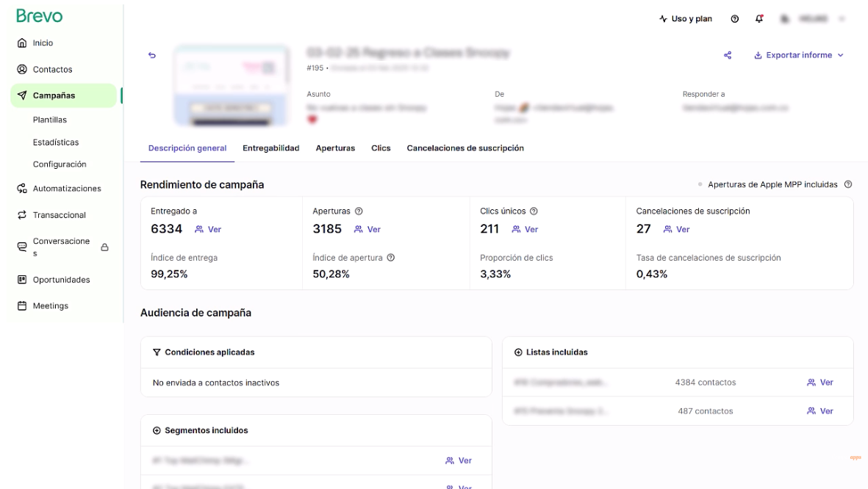Open Oportunidades board icon
Viewport: 868px width, 489px height.
[22, 279]
